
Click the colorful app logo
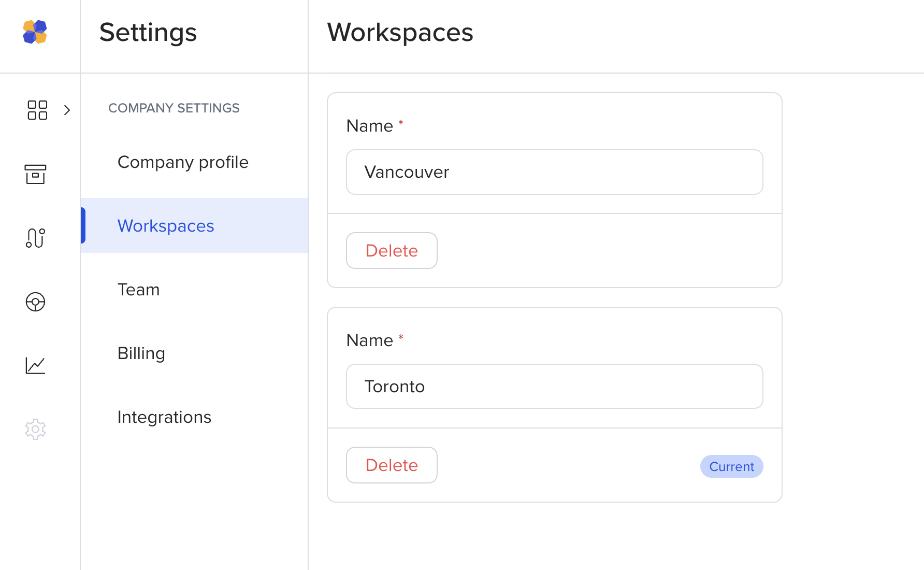click(x=35, y=32)
